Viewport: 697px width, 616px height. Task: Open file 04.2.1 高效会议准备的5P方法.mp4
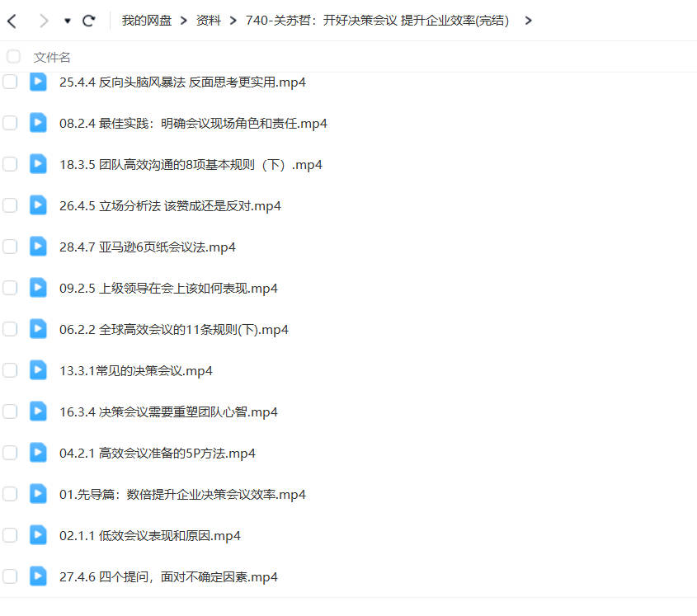158,454
